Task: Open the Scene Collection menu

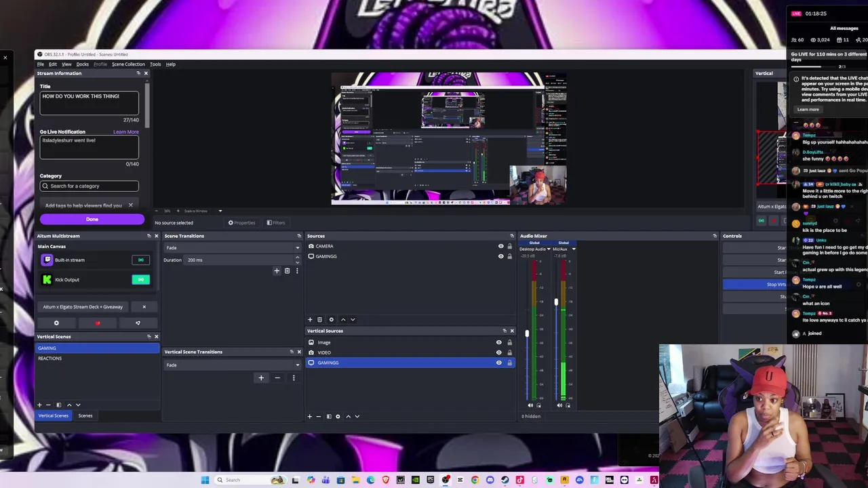Action: tap(128, 64)
